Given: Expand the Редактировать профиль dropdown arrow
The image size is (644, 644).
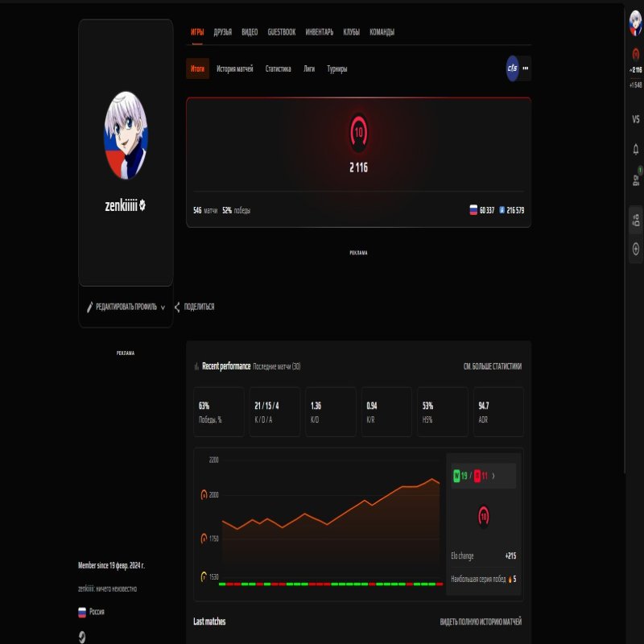Looking at the screenshot, I should 164,306.
